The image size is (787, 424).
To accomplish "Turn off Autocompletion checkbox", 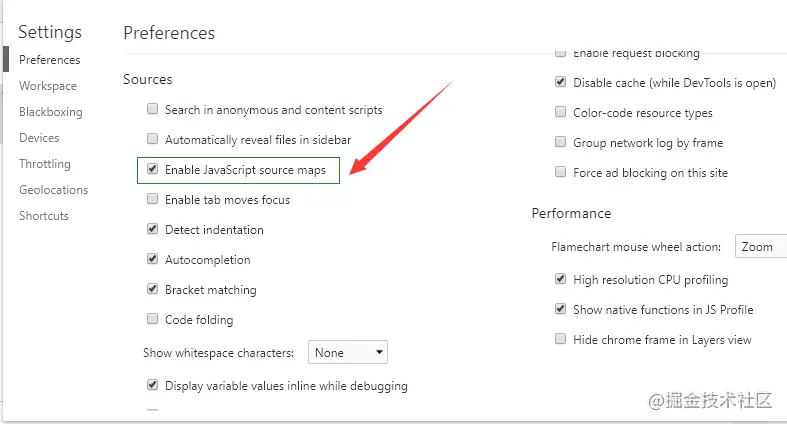I will point(153,259).
